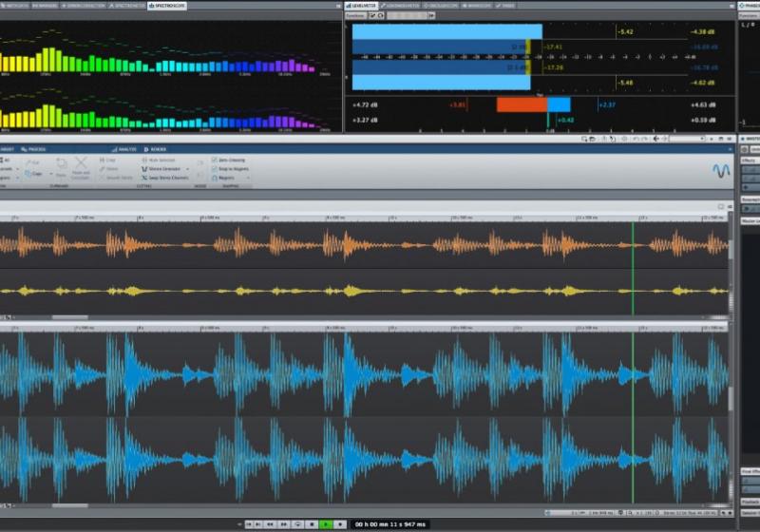Toggle the Loop button in transport bar

coord(298,523)
